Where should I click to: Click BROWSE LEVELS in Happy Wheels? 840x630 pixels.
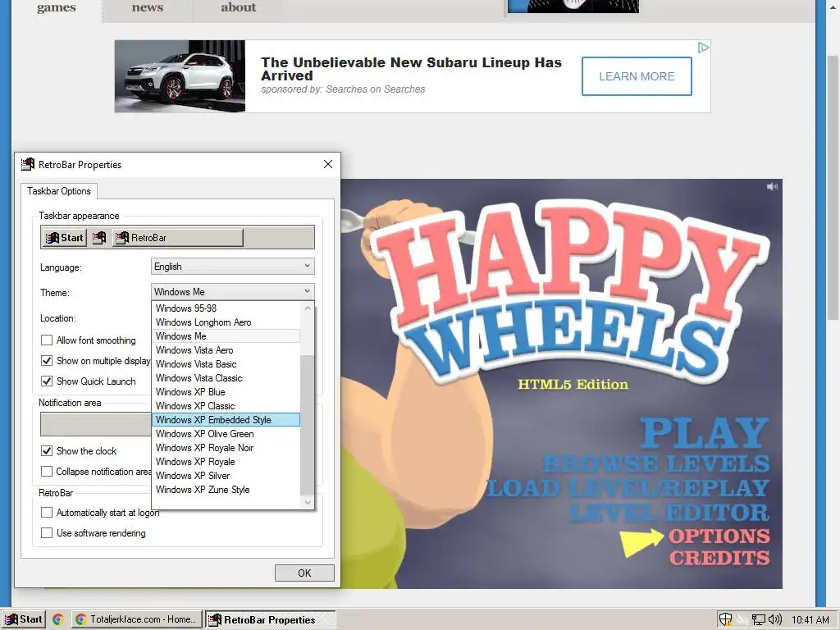click(x=657, y=464)
